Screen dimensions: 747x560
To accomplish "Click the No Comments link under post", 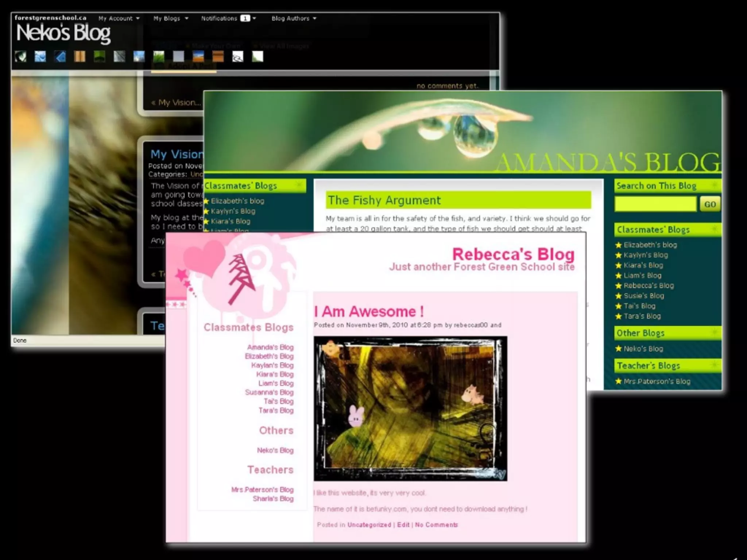I will coord(436,525).
